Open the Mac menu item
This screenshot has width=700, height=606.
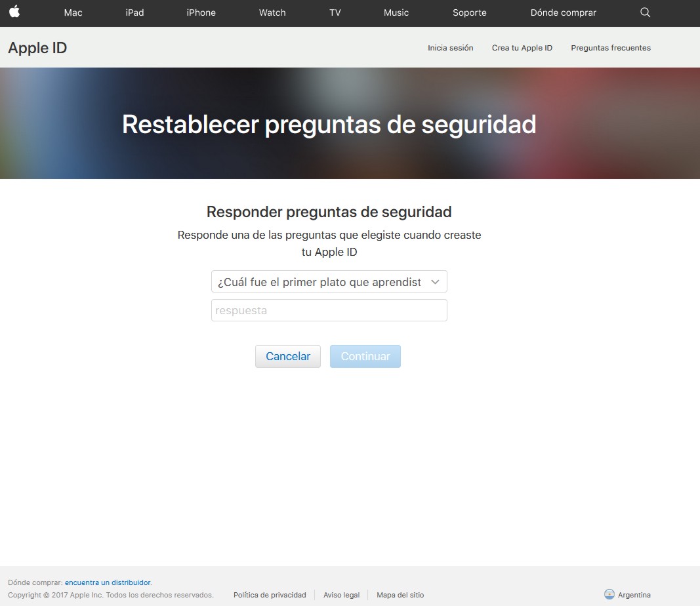coord(73,12)
